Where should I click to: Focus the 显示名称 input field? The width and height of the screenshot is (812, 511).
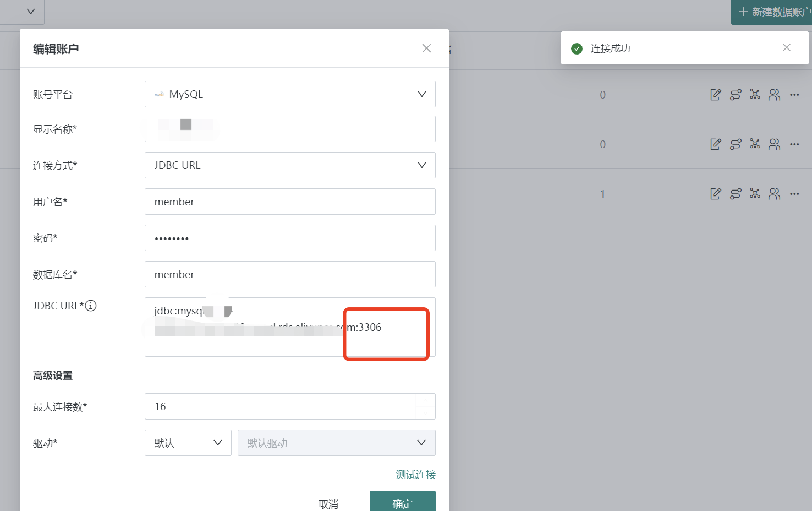(290, 129)
